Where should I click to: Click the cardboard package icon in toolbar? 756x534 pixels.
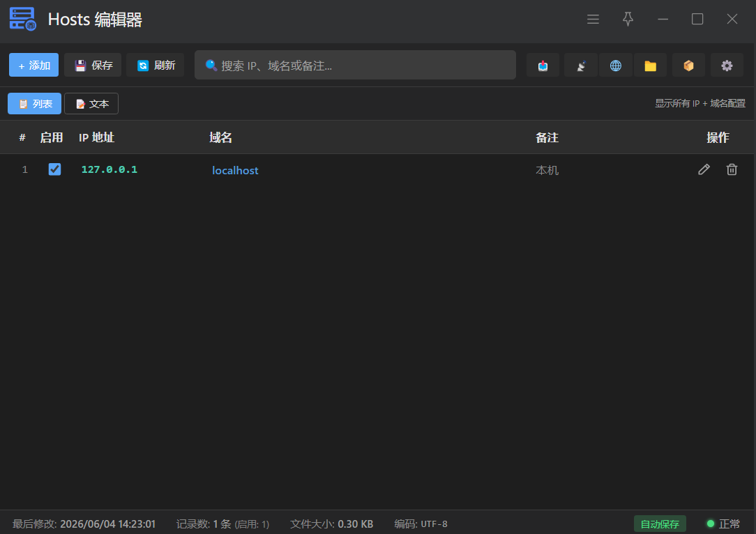pyautogui.click(x=688, y=66)
